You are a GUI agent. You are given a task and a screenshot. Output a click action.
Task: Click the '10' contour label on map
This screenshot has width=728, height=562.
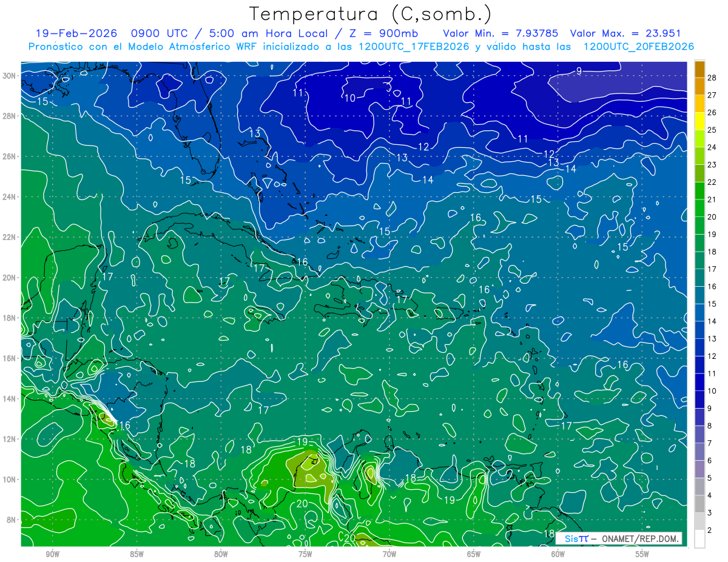pos(350,98)
